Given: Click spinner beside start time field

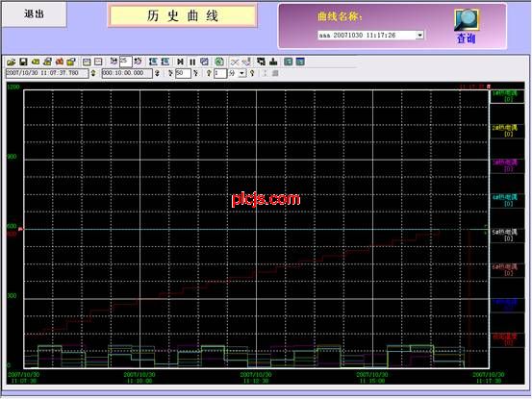Looking at the screenshot, I should point(93,73).
